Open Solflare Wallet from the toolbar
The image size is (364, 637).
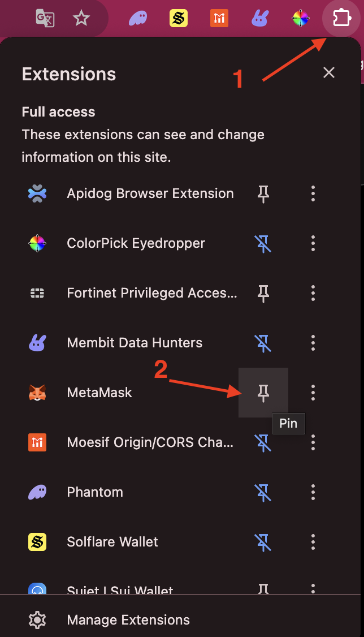(x=179, y=19)
